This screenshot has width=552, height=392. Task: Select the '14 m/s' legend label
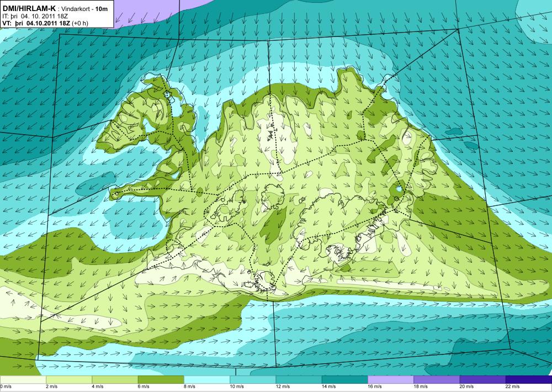pos(329,386)
